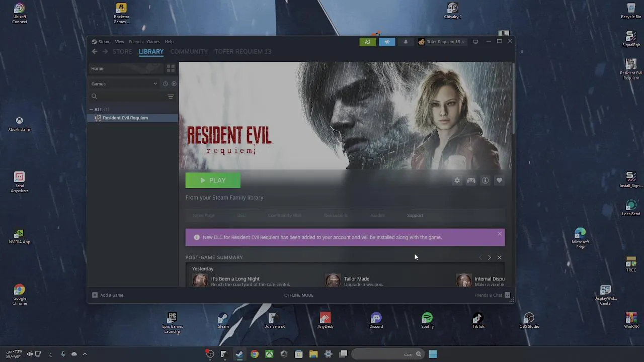Screen dimensions: 644x362
Task: Open the Store Page link
Action: 204,215
